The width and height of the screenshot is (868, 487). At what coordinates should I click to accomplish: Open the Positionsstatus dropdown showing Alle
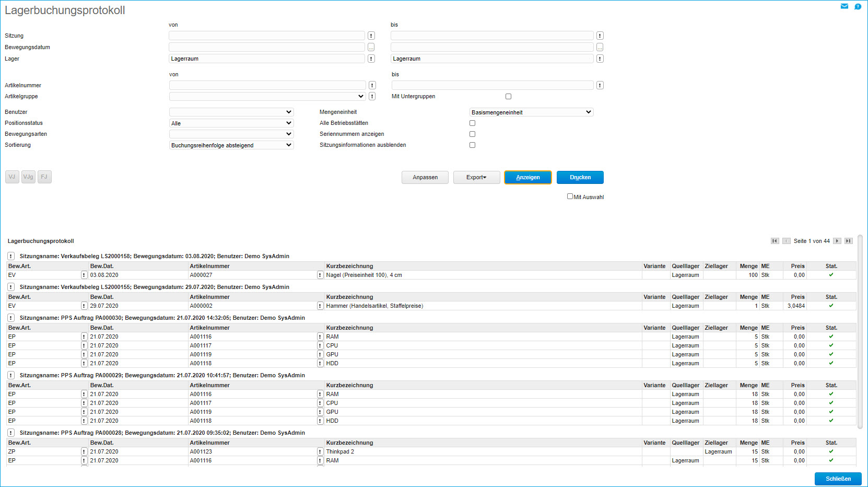click(231, 123)
